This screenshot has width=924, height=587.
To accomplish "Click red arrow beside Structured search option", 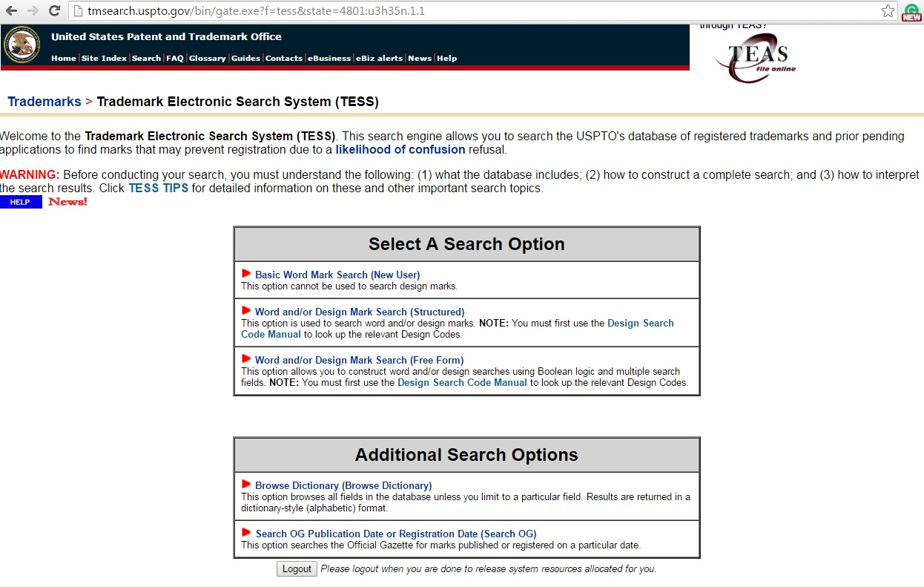I will (246, 311).
